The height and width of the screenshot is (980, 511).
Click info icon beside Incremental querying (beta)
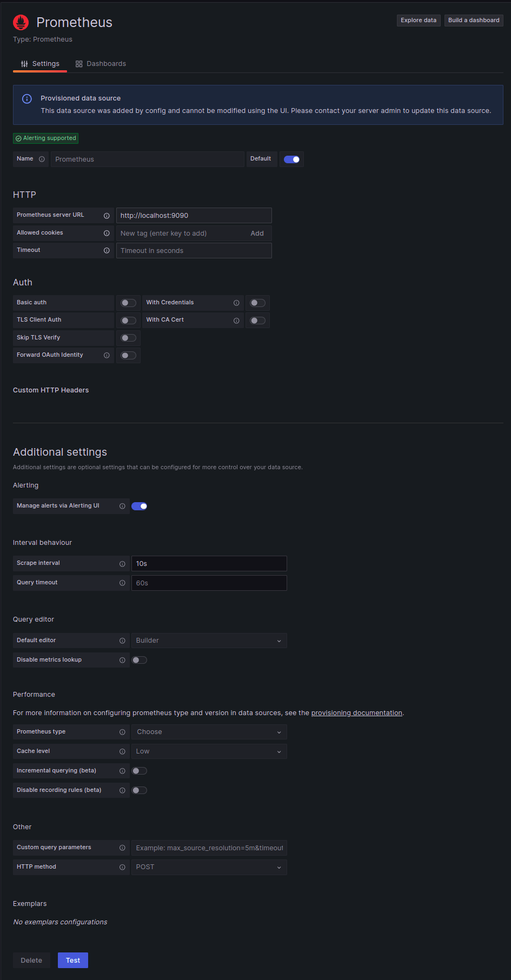tap(122, 771)
